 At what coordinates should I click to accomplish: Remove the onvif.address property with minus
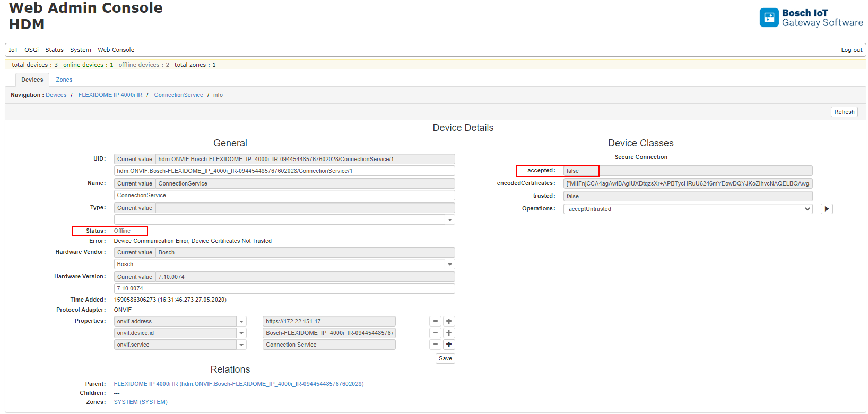point(435,321)
